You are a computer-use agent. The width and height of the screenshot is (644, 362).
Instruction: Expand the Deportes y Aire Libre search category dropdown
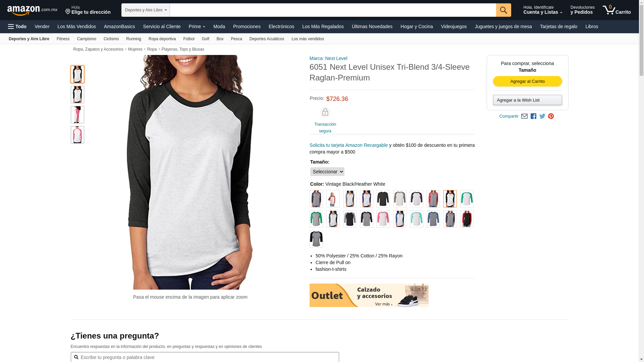146,10
